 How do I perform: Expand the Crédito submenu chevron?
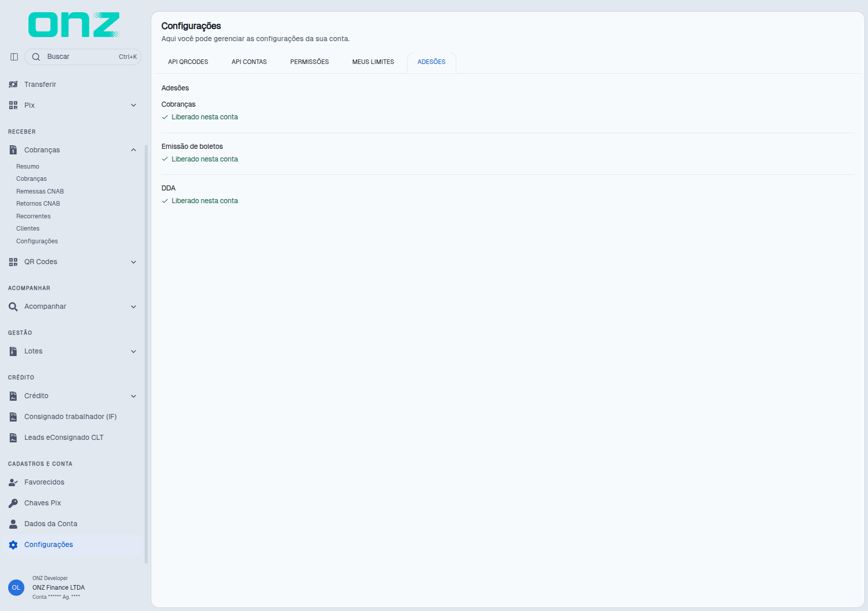coord(133,396)
